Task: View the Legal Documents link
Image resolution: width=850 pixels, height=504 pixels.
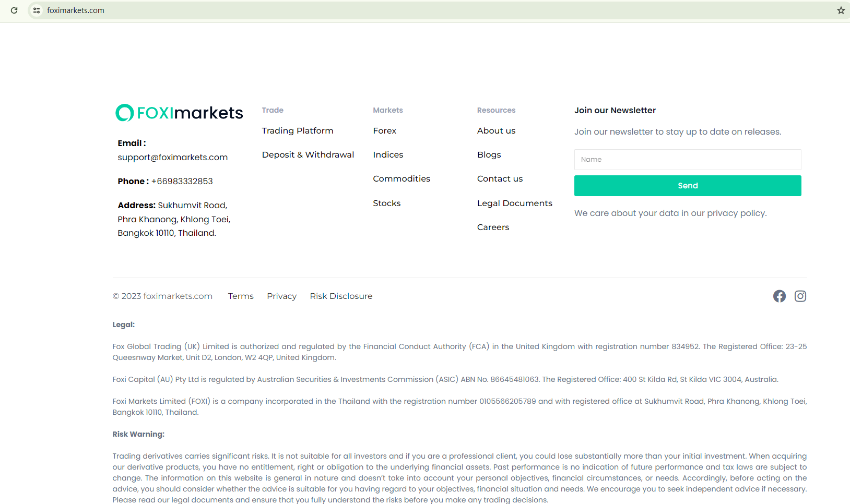Action: click(x=515, y=203)
